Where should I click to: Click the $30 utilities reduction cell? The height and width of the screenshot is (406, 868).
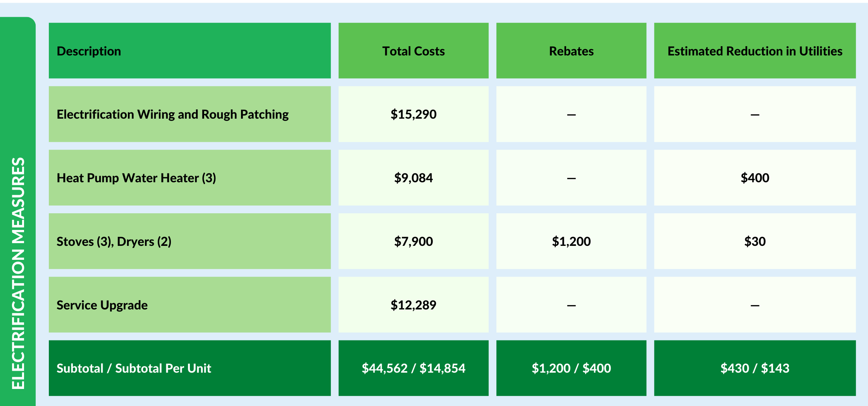click(755, 241)
